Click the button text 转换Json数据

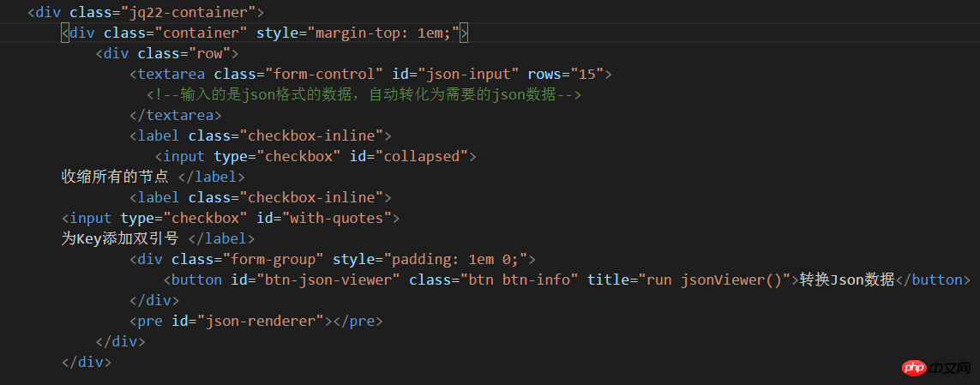[847, 280]
